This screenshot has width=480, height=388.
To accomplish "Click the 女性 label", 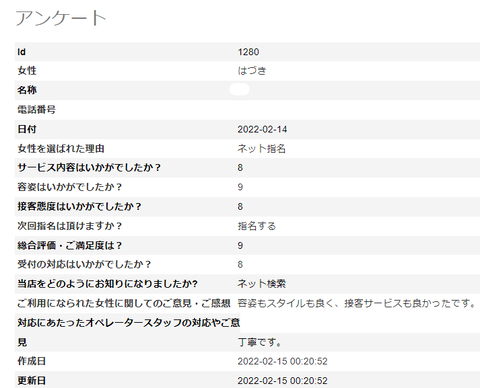I will 27,71.
